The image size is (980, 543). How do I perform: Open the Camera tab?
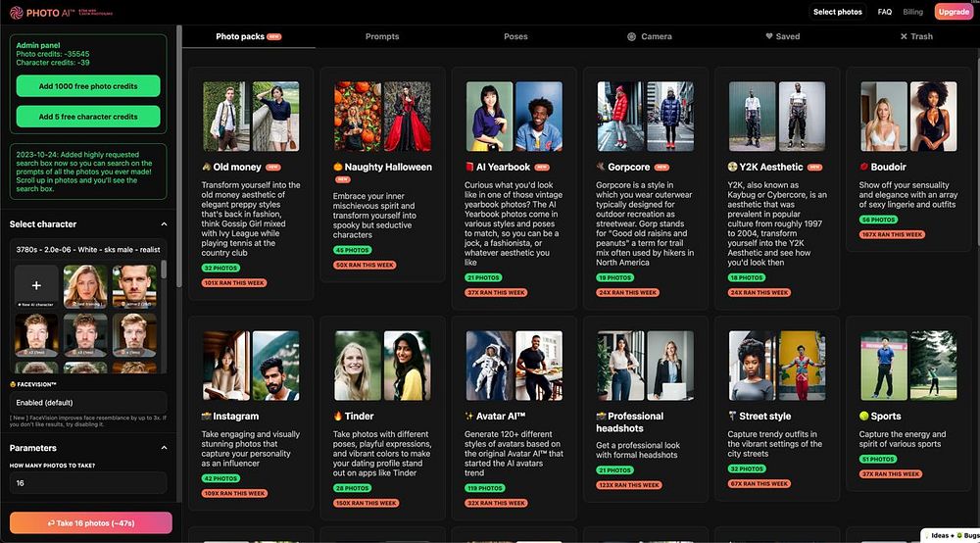click(650, 37)
